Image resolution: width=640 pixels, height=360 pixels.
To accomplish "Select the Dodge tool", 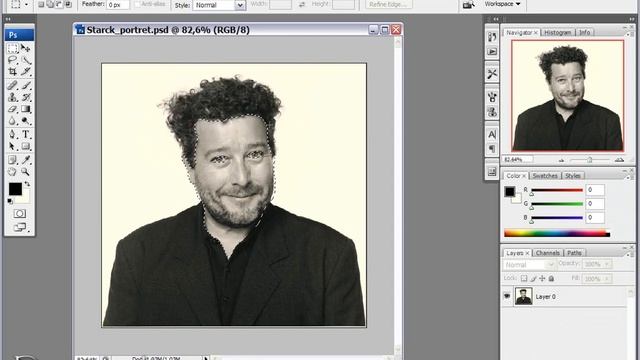I will (26, 121).
